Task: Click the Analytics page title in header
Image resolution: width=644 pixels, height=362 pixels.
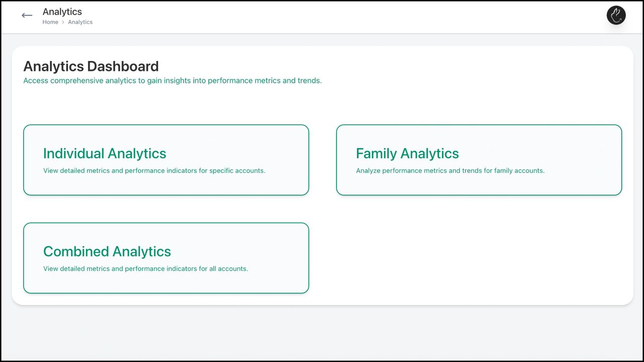Action: (62, 12)
